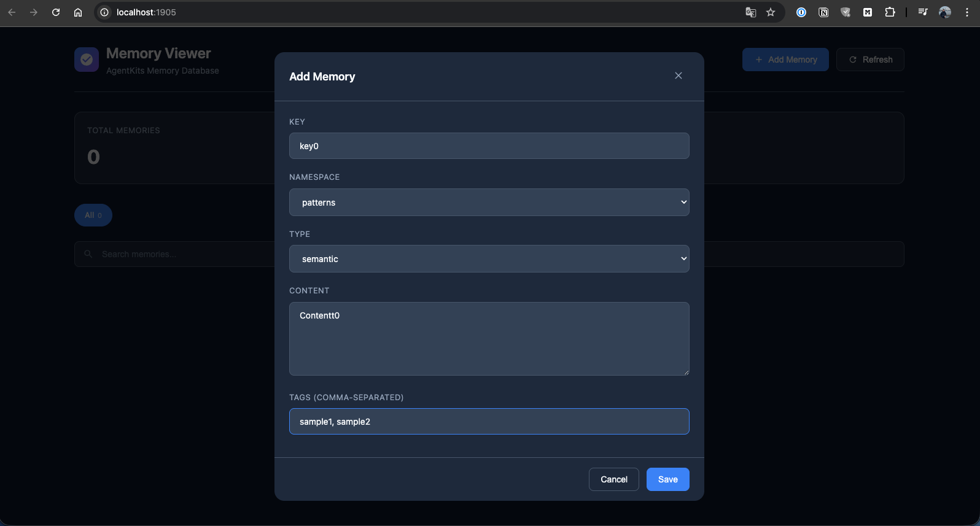Open the Chrome three-dot menu
The height and width of the screenshot is (526, 980).
point(967,12)
